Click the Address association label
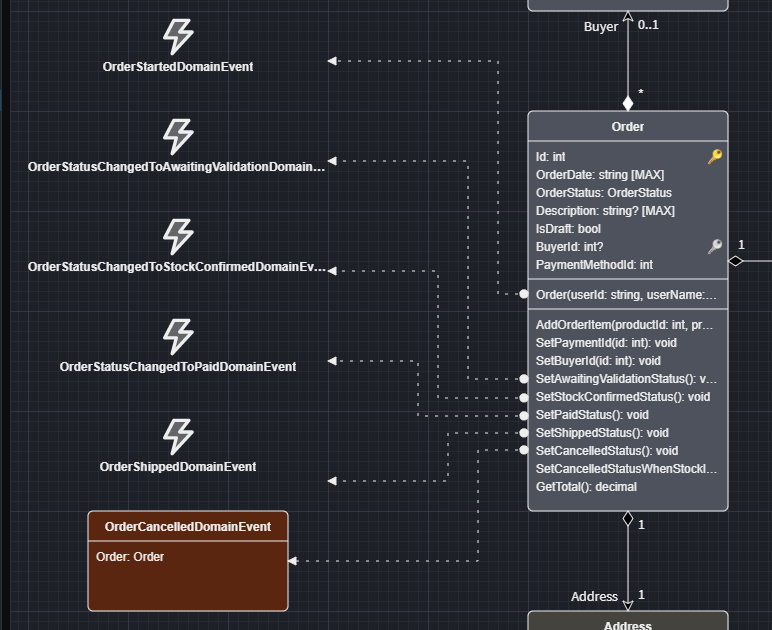Image resolution: width=772 pixels, height=630 pixels. click(x=594, y=597)
